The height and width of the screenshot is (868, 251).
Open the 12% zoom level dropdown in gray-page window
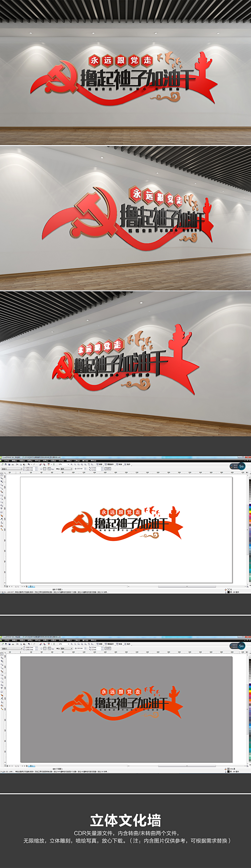point(64,644)
